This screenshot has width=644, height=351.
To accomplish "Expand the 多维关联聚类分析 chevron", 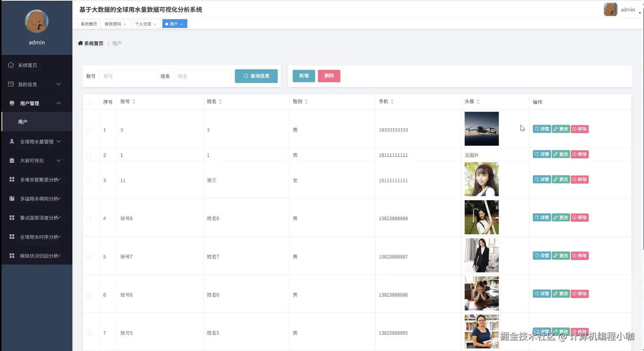I will point(59,180).
